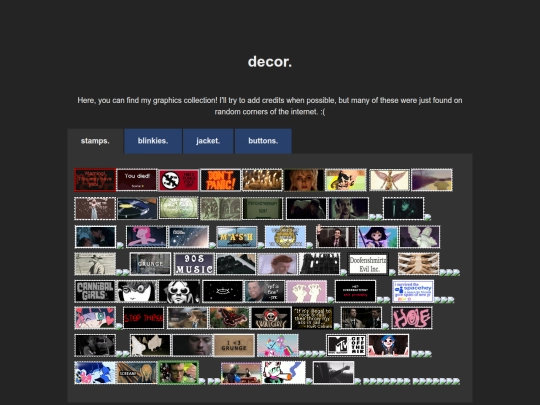Select the spacehey survivor stamp
This screenshot has width=540, height=405.
pos(413,291)
